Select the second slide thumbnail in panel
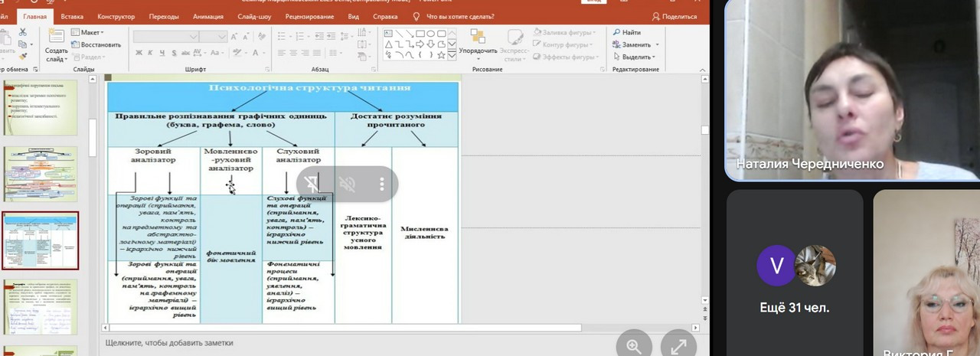980x356 pixels. (x=41, y=175)
